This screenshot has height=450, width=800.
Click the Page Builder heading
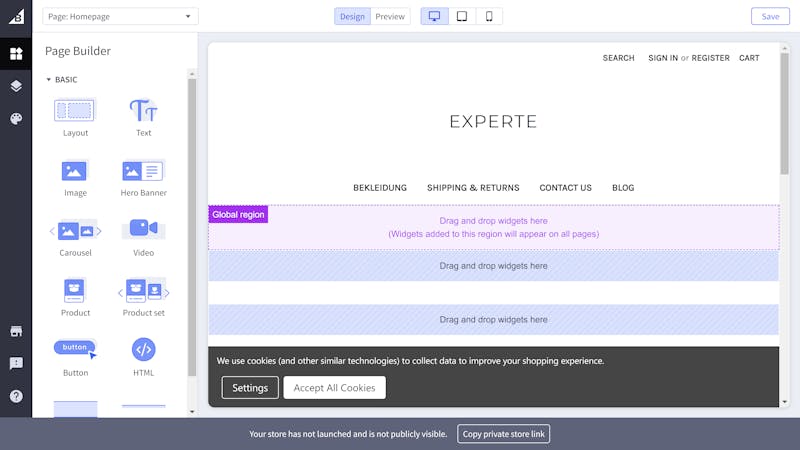point(78,51)
